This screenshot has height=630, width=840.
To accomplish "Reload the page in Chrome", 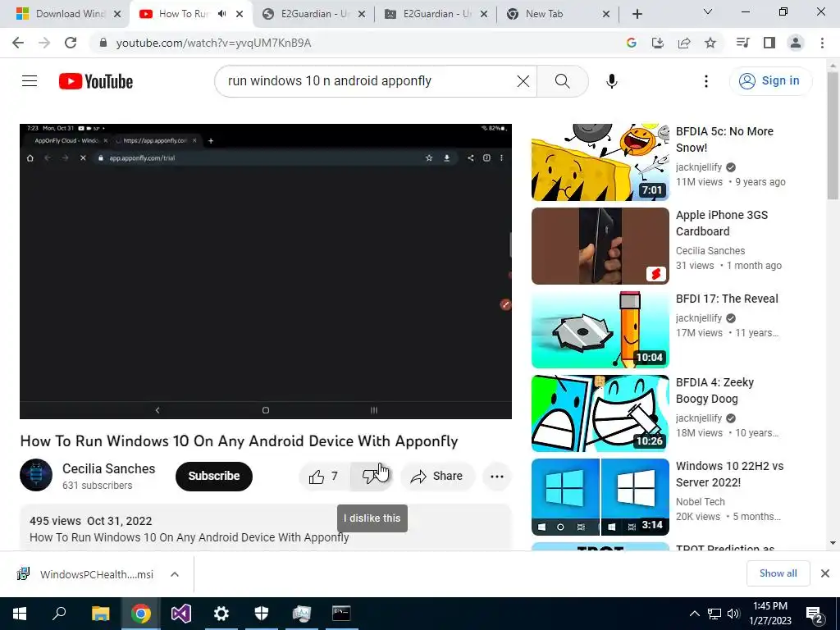I will click(71, 43).
